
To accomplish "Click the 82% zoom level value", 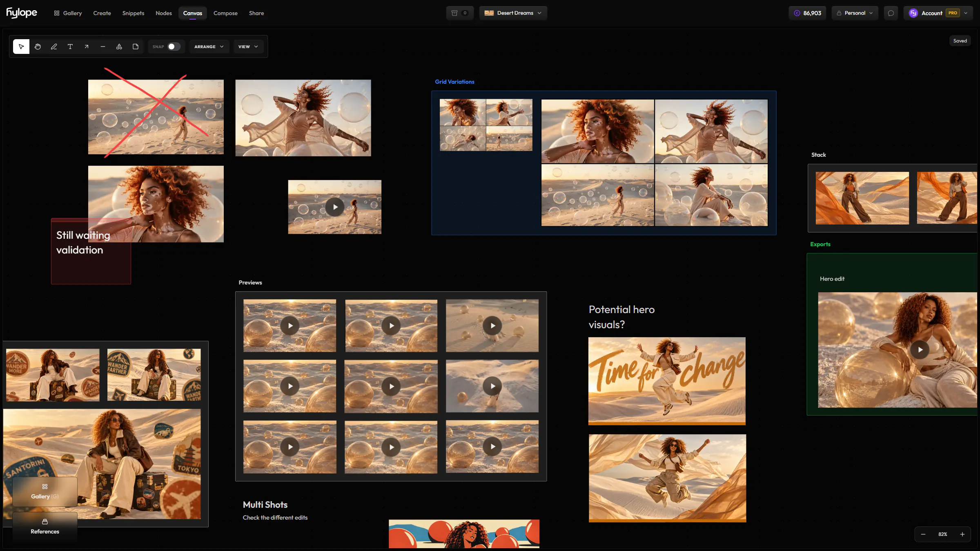I will coord(943,534).
